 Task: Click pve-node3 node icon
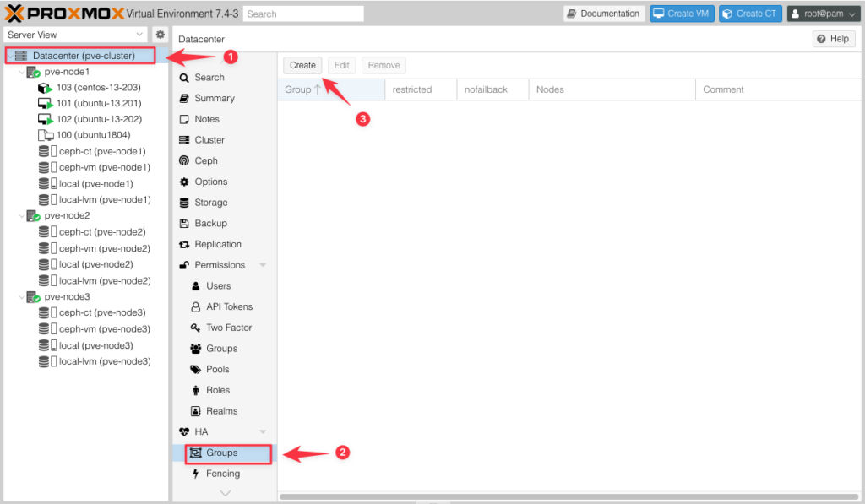pyautogui.click(x=33, y=297)
